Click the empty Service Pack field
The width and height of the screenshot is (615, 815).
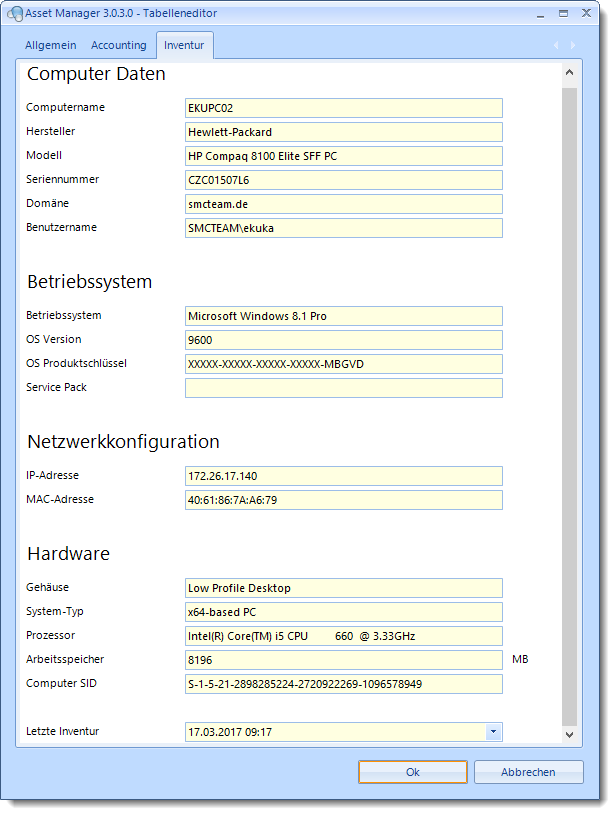344,388
